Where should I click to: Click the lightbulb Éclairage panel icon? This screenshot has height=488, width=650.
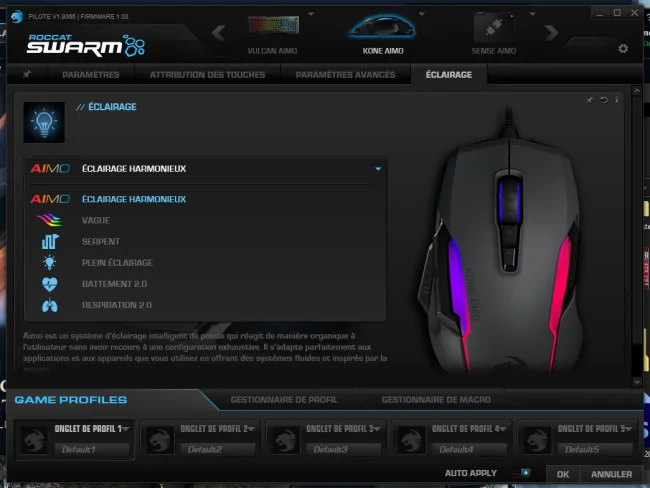tap(44, 122)
